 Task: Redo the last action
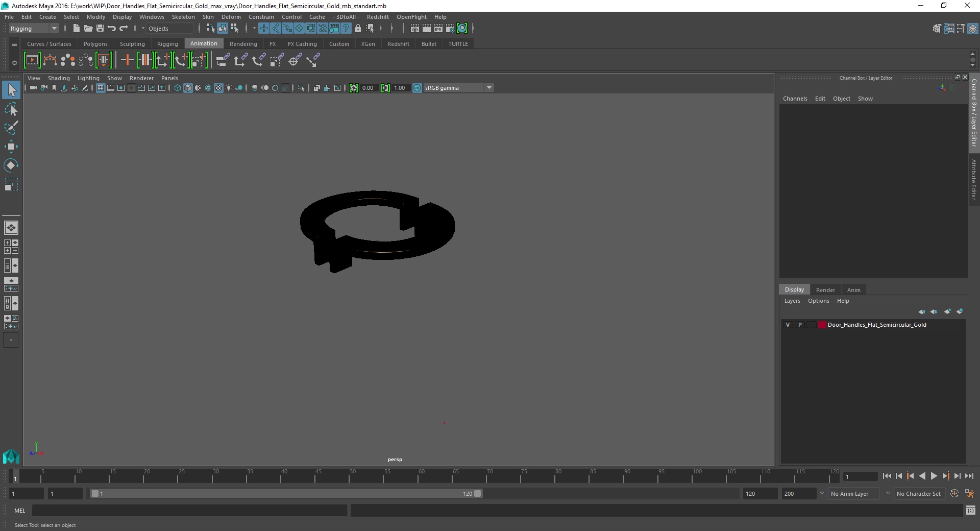(124, 29)
